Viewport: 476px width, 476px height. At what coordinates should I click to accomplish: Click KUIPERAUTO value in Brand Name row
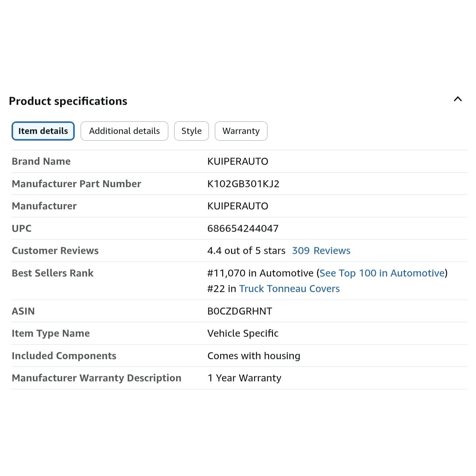tap(238, 161)
